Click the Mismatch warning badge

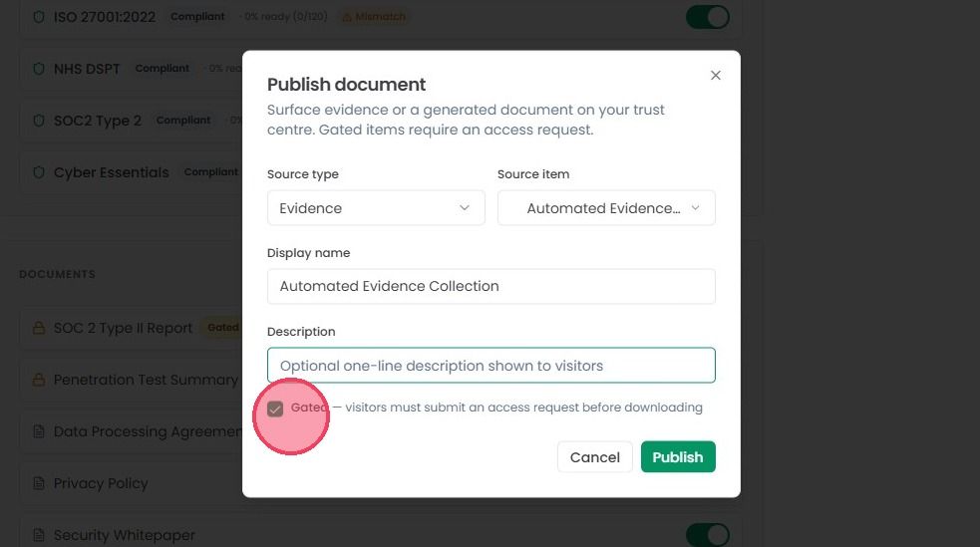click(x=374, y=17)
